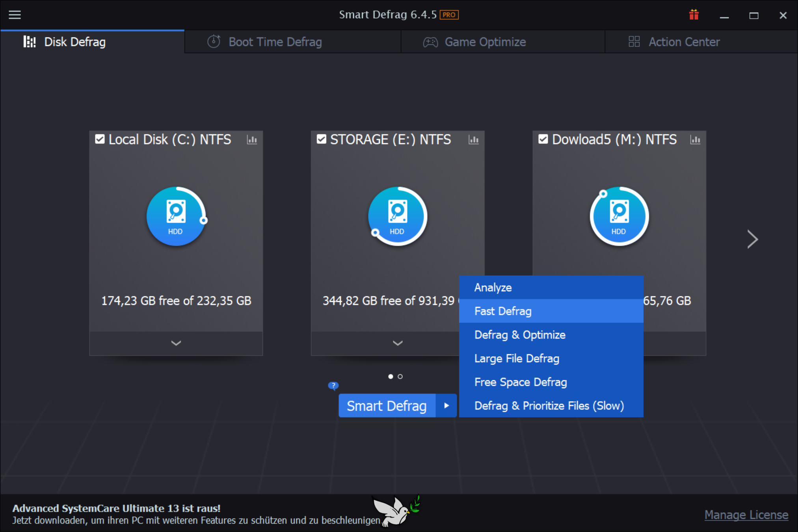This screenshot has height=532, width=798.
Task: Pick Large File Defrag from the menu
Action: point(551,359)
